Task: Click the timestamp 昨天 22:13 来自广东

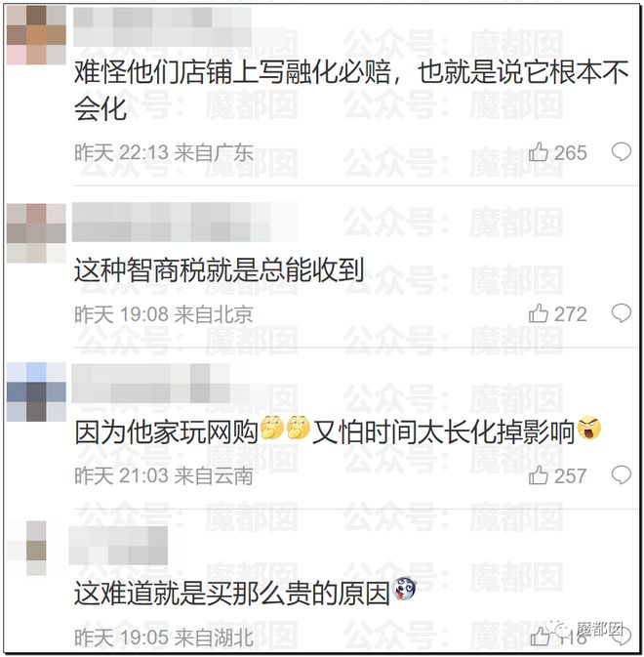Action: (164, 152)
